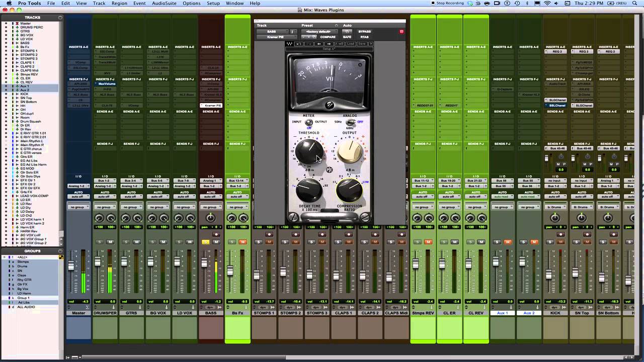644x362 pixels.
Task: Click the dyn indicator on the BASS strip
Action: 211,307
